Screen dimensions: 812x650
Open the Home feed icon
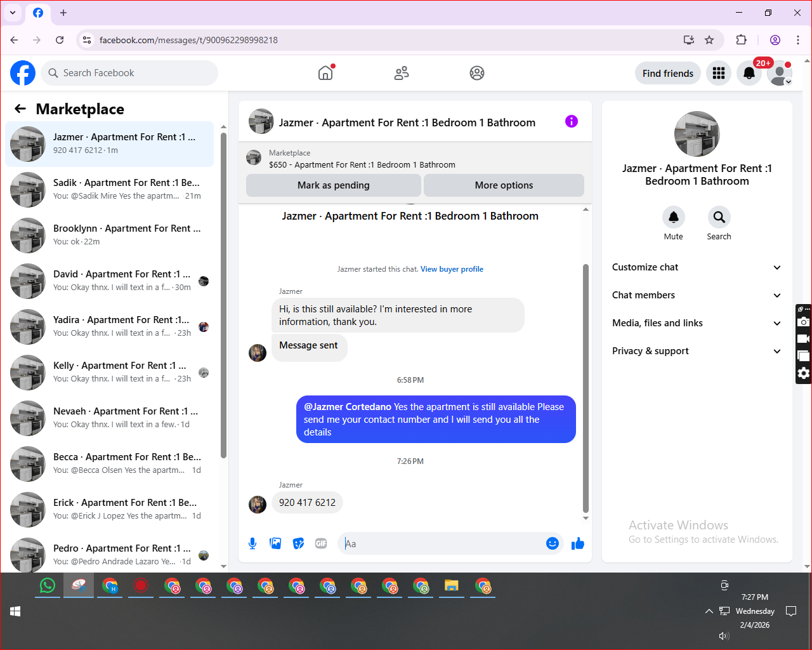(x=325, y=73)
